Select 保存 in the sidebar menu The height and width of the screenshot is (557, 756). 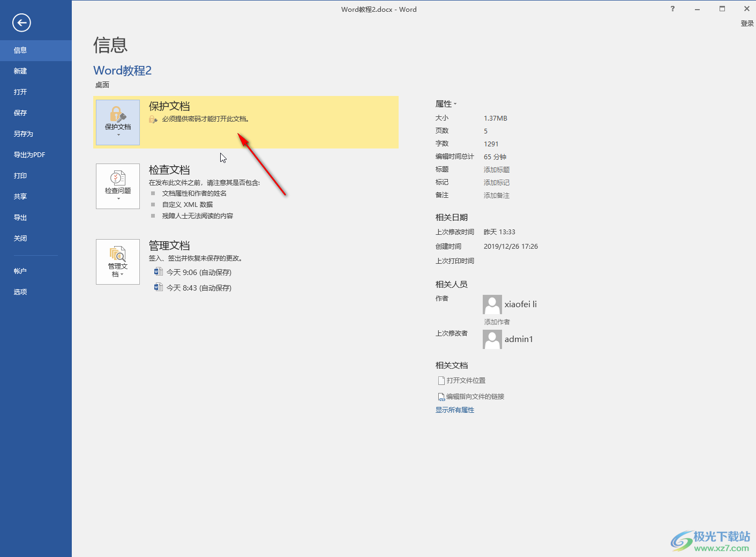pyautogui.click(x=36, y=113)
